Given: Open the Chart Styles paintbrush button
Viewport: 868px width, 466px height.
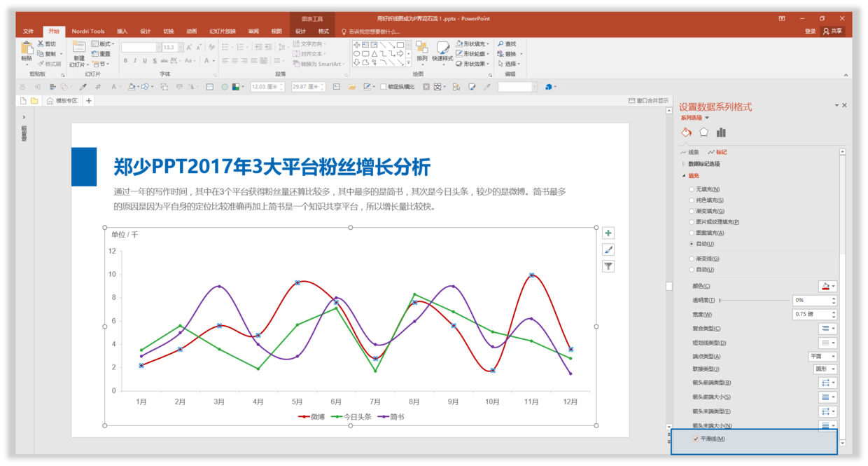Looking at the screenshot, I should pyautogui.click(x=608, y=249).
